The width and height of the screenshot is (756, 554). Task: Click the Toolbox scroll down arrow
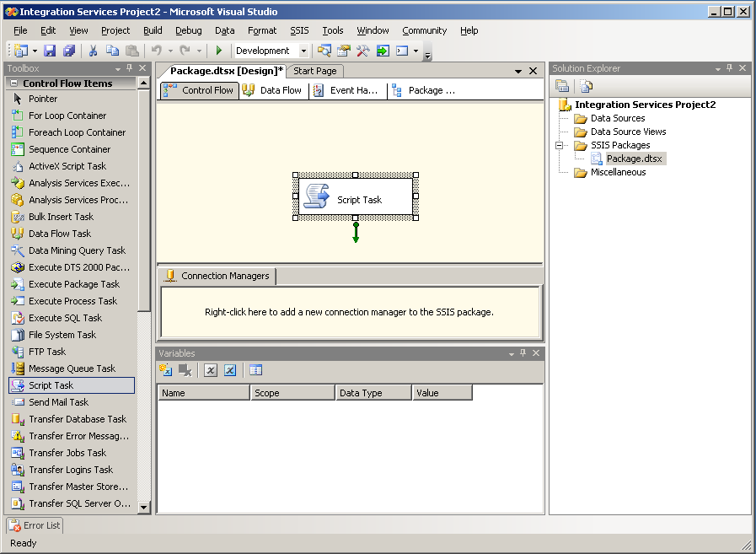(x=143, y=507)
